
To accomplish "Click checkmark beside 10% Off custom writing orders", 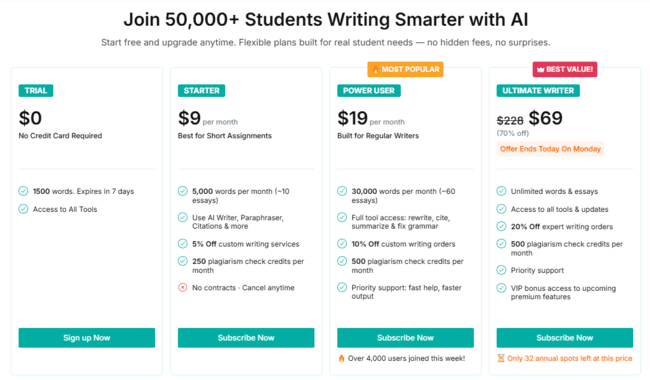I will 342,244.
